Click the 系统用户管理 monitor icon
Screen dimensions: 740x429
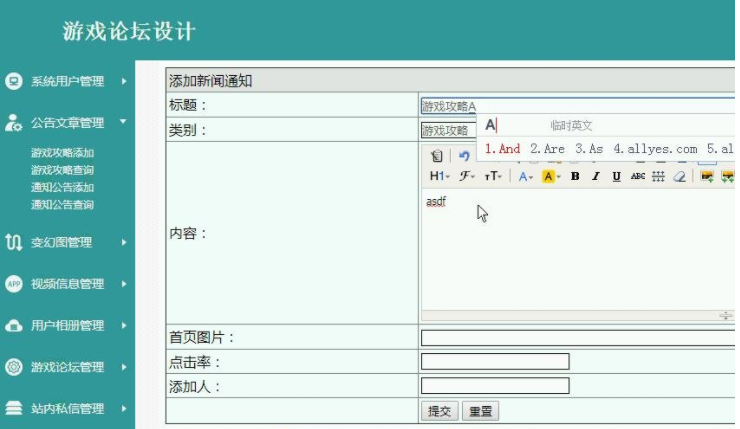[x=14, y=81]
